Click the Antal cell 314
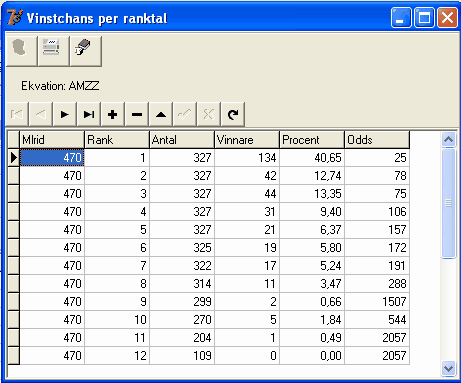Viewport: 461px width, 383px height. (182, 283)
